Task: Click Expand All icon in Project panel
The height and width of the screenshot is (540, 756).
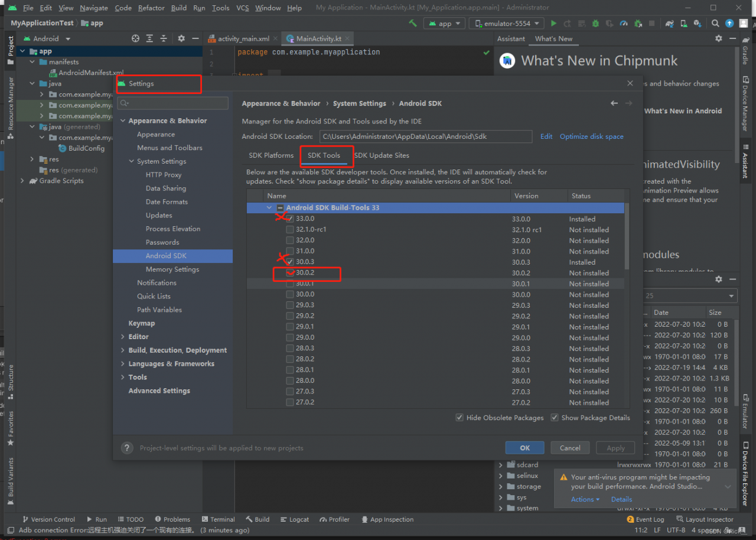Action: pyautogui.click(x=149, y=38)
